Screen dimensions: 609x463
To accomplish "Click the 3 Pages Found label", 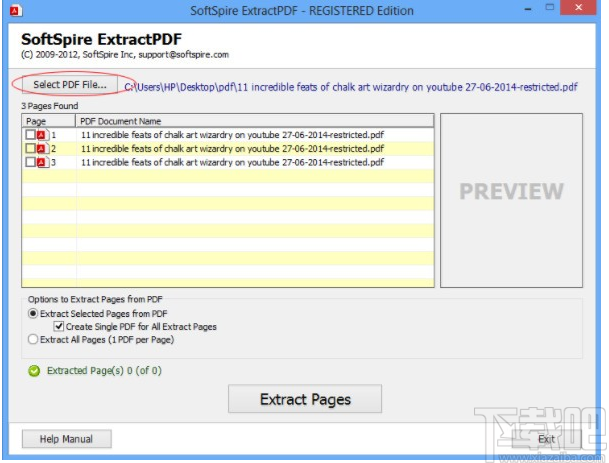I will point(50,106).
